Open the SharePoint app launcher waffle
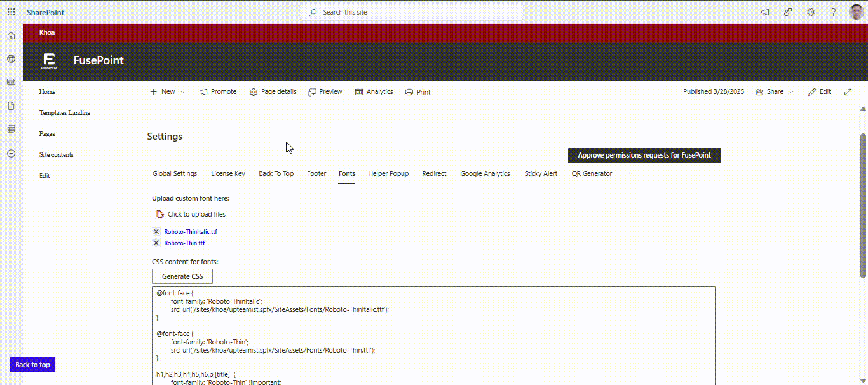This screenshot has height=385, width=868. coord(11,12)
